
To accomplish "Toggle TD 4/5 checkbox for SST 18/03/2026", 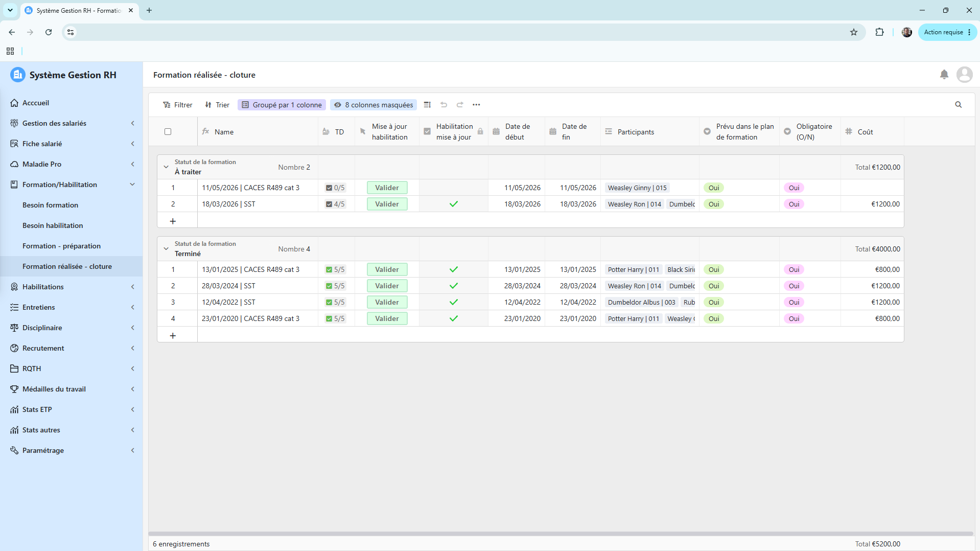I will [x=329, y=204].
